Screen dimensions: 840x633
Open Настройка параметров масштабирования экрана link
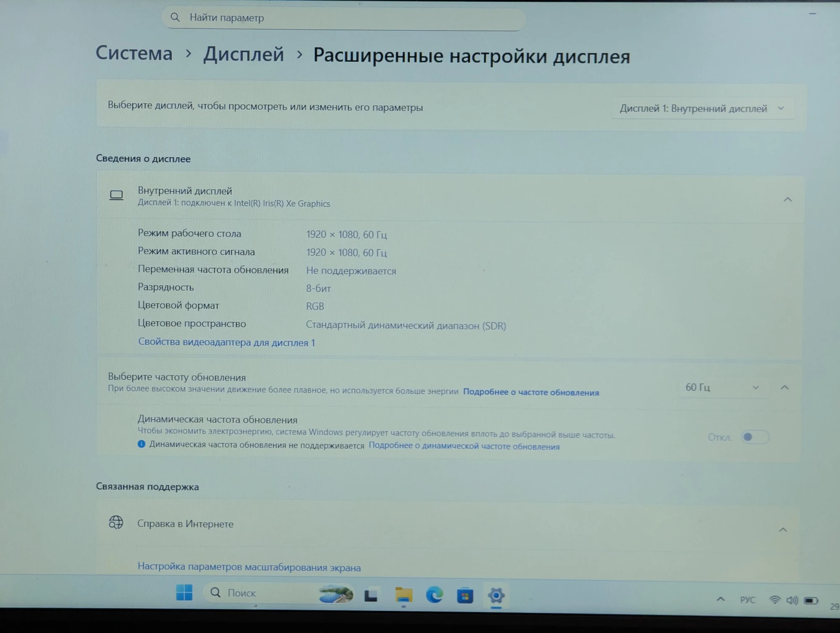coord(249,567)
